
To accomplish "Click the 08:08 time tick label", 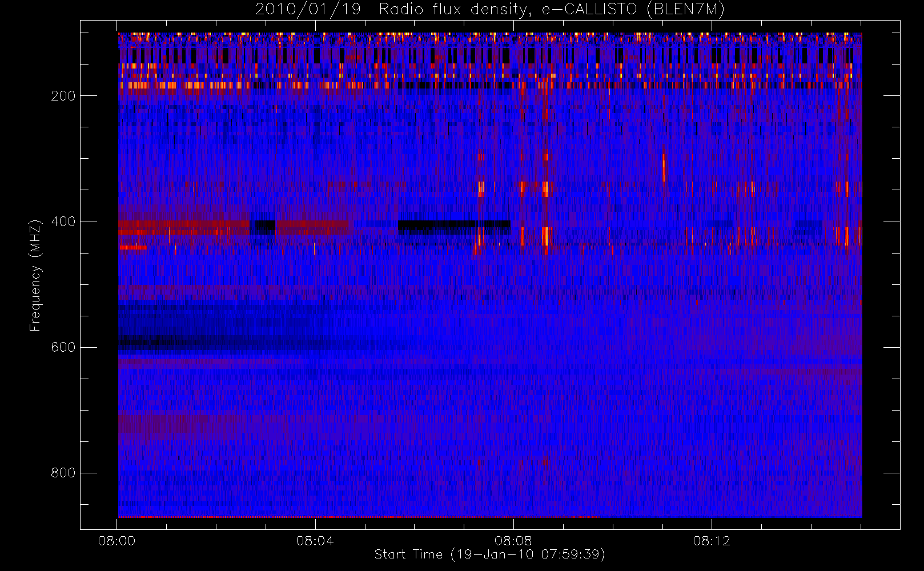I will [513, 541].
